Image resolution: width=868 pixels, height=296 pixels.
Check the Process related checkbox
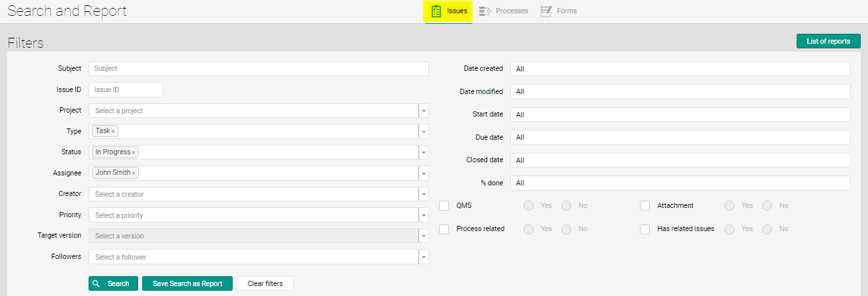click(x=444, y=229)
